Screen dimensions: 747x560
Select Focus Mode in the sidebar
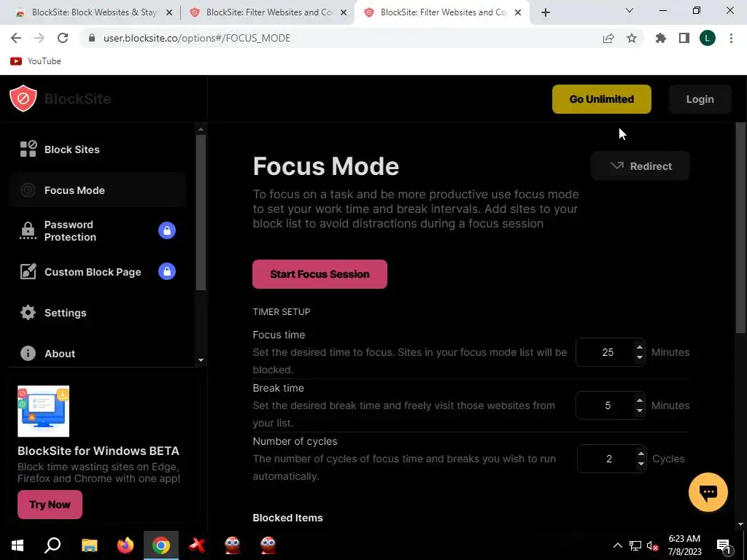tap(97, 190)
